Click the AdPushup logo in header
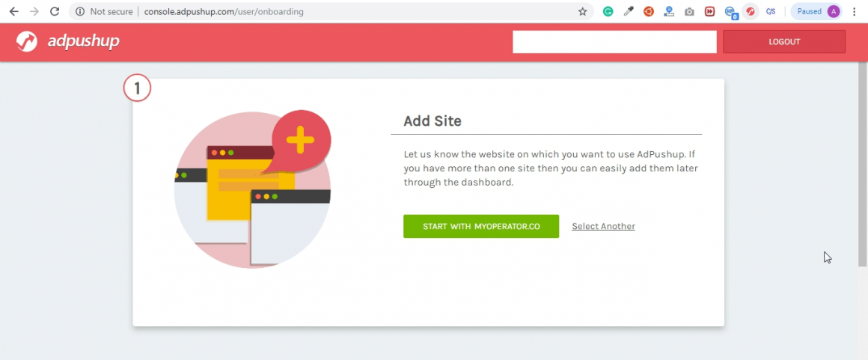This screenshot has height=360, width=868. tap(67, 41)
